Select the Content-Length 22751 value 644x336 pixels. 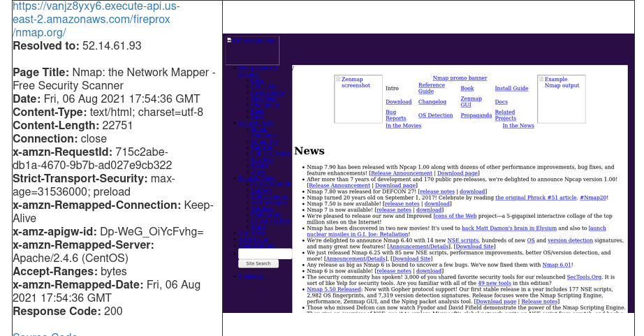click(x=116, y=125)
